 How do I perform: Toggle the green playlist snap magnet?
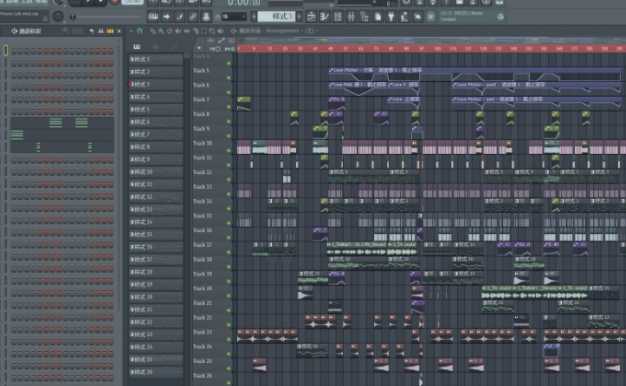139,31
